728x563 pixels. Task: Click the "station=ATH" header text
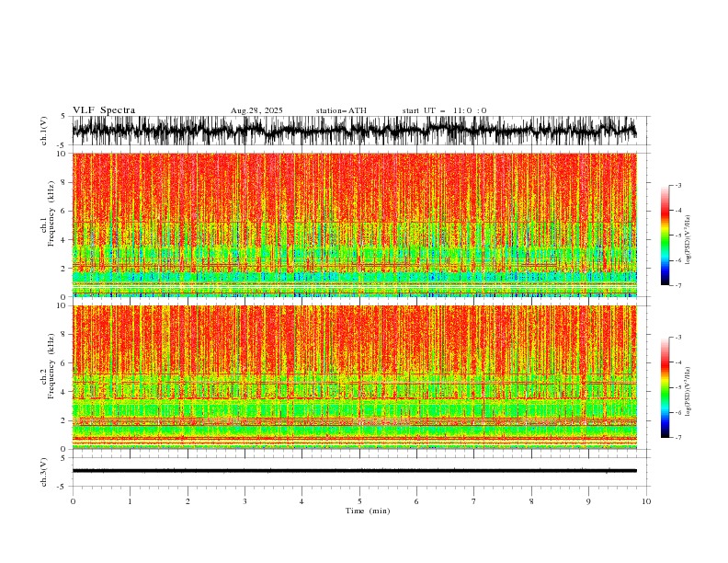tap(341, 110)
